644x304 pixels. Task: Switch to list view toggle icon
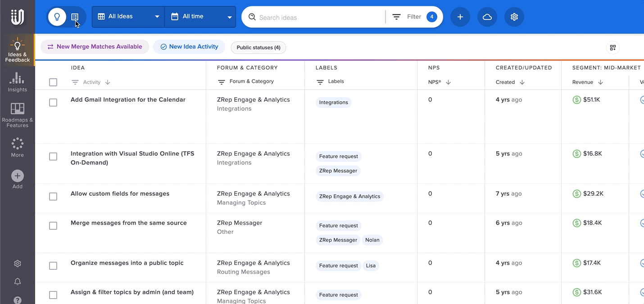coord(75,17)
